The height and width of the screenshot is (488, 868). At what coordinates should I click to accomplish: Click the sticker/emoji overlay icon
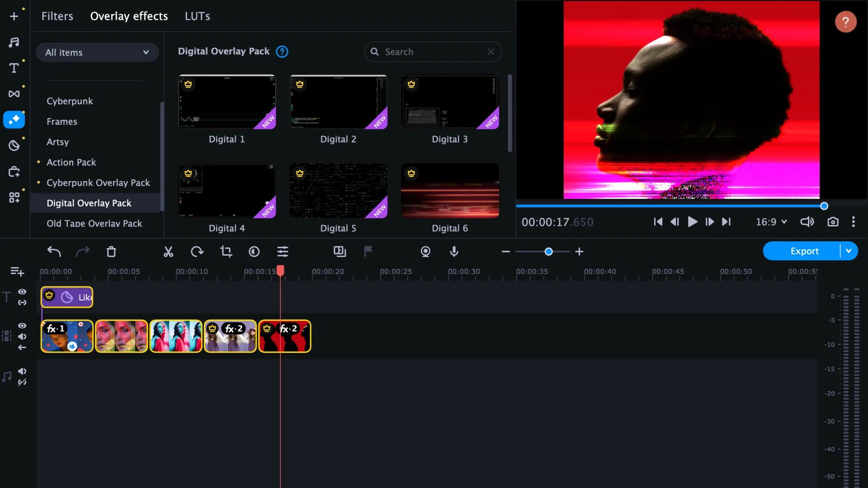(14, 146)
